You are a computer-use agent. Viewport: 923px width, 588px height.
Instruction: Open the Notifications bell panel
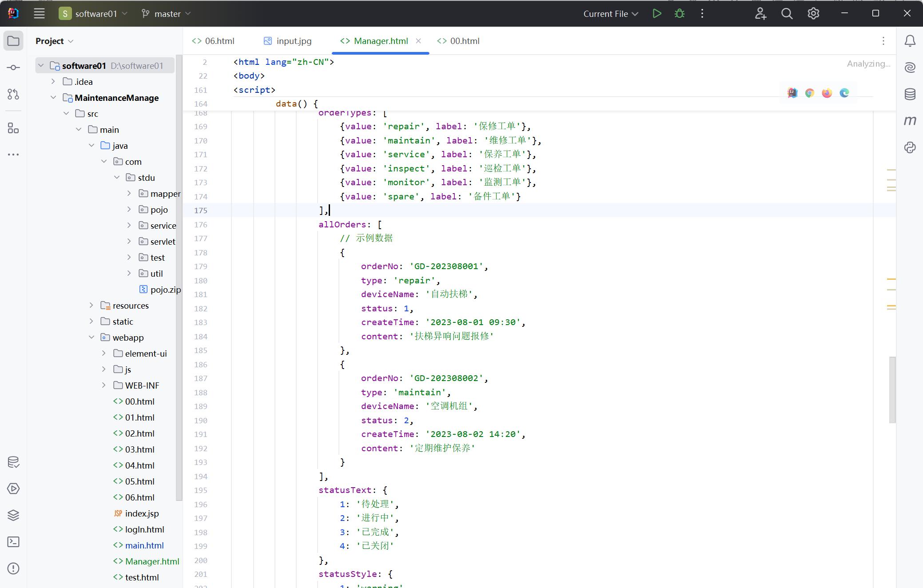[x=910, y=41]
